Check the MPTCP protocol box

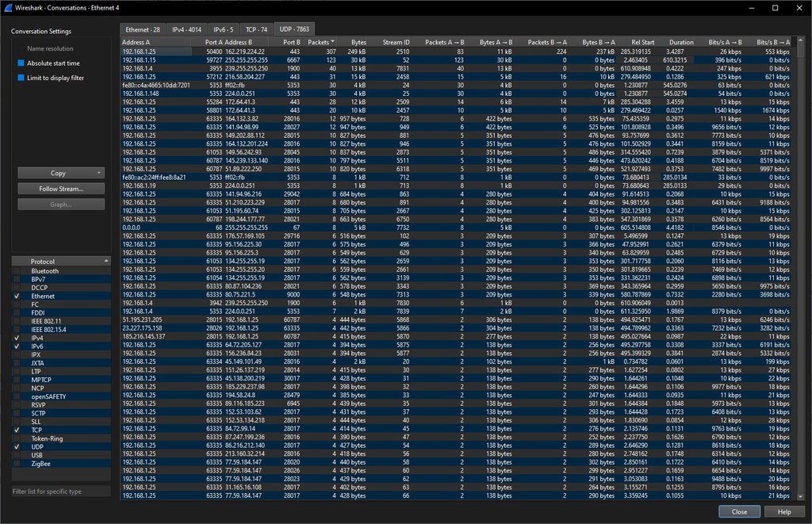click(x=17, y=380)
